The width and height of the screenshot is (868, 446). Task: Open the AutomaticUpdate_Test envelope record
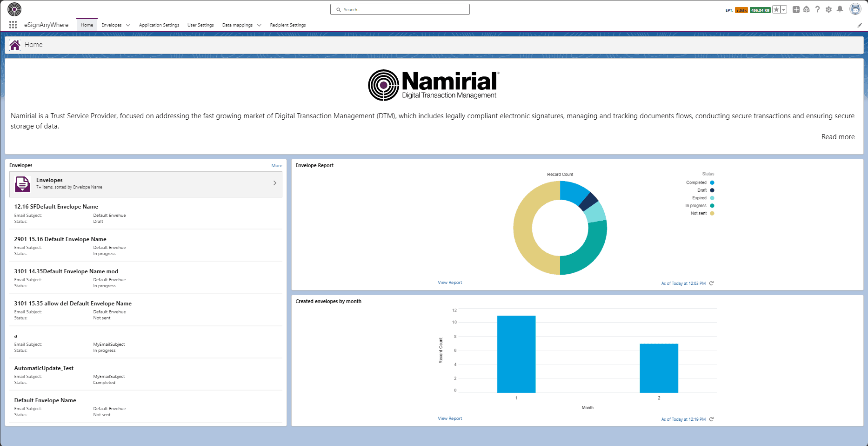click(x=44, y=368)
